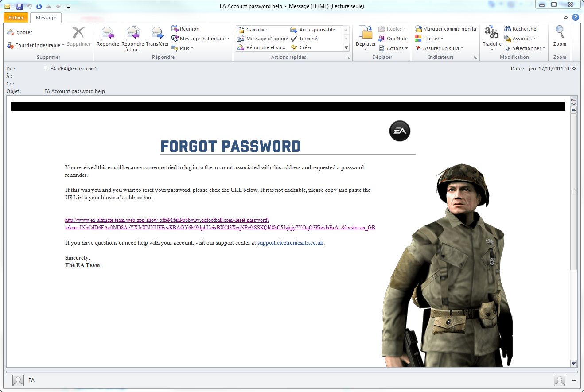Screen dimensions: 584x392
Task: Click presence indicator next to EA sender
Action: coord(47,68)
